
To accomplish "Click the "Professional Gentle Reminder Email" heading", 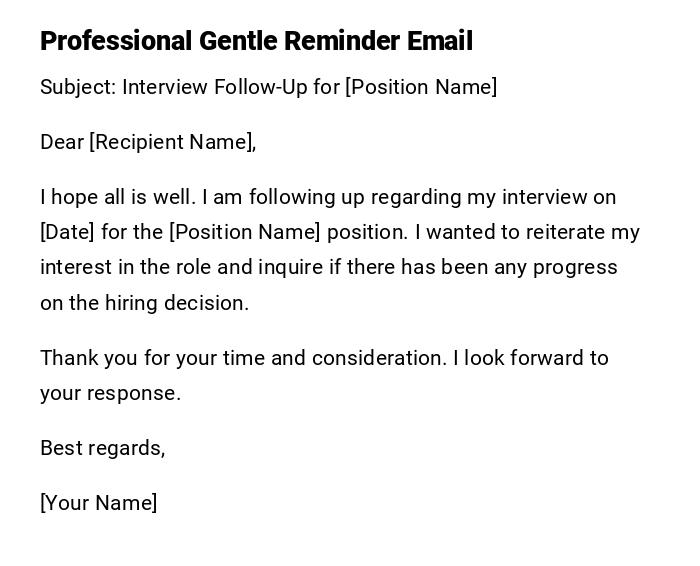I will (256, 41).
